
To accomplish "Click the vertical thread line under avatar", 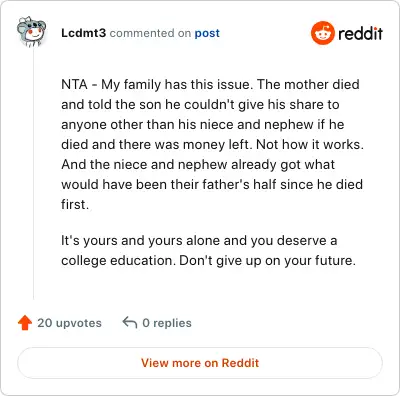I will click(33, 173).
